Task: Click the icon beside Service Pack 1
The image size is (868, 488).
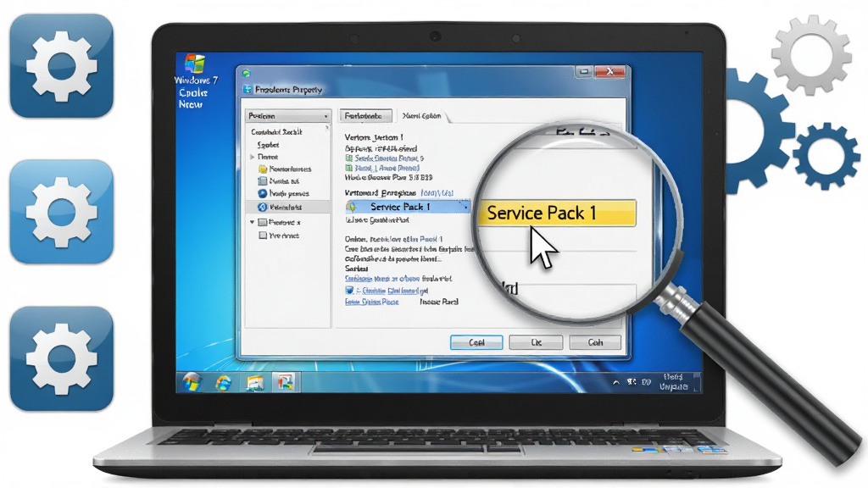Action: [351, 207]
